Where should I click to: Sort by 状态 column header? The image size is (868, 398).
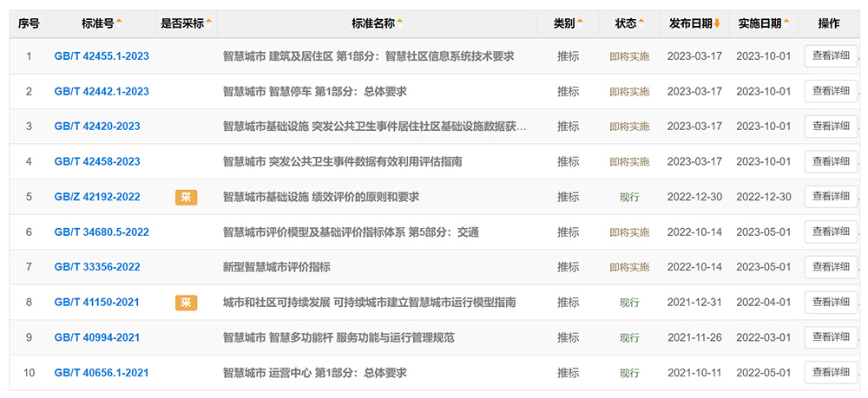point(629,23)
